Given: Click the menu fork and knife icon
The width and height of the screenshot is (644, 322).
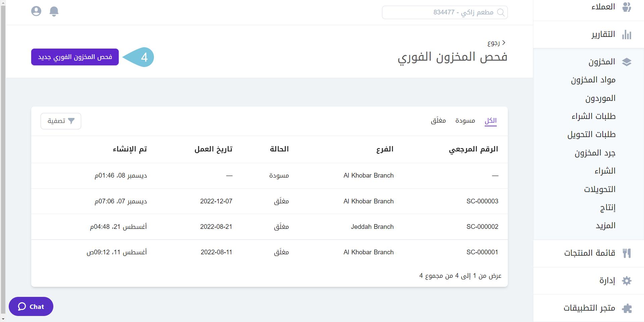Looking at the screenshot, I should 627,253.
